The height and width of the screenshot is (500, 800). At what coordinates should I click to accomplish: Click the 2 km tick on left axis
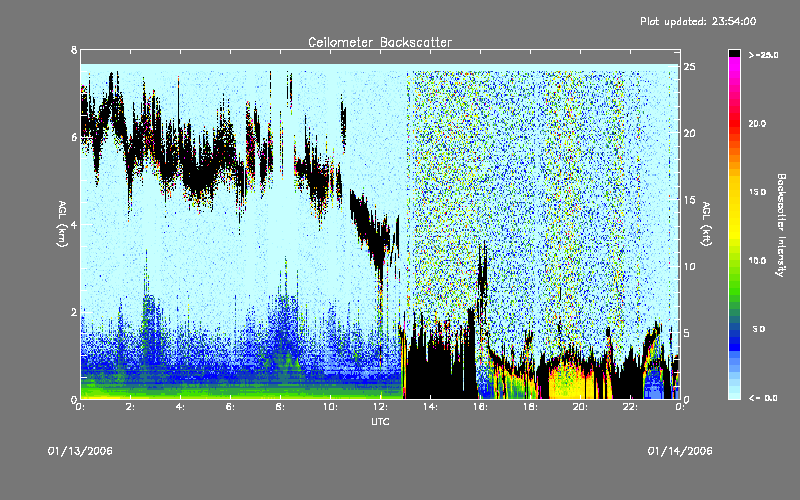tap(74, 312)
